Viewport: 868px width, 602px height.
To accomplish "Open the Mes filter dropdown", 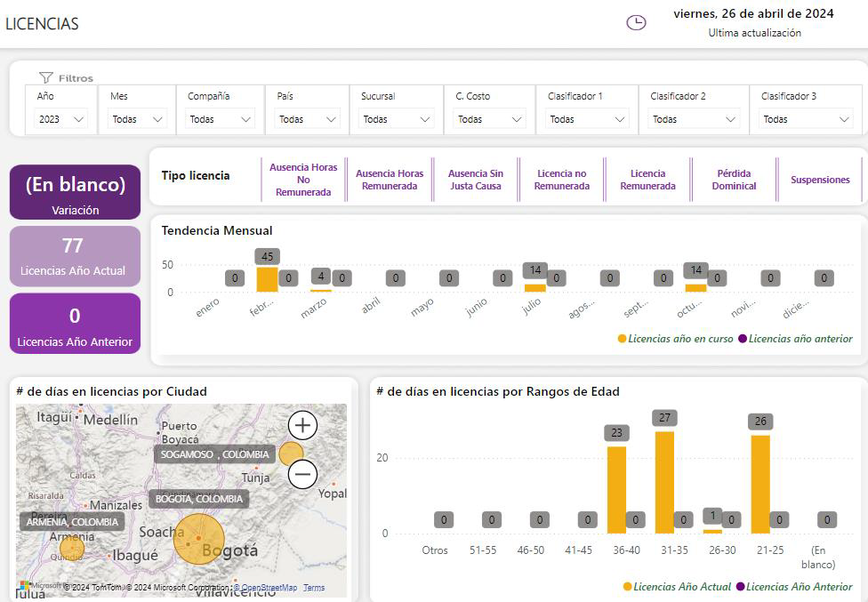I will [x=137, y=119].
